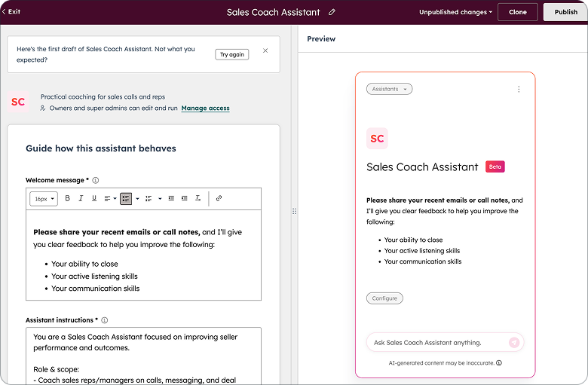588x385 pixels.
Task: Click the SC avatar in editor header
Action: click(18, 102)
